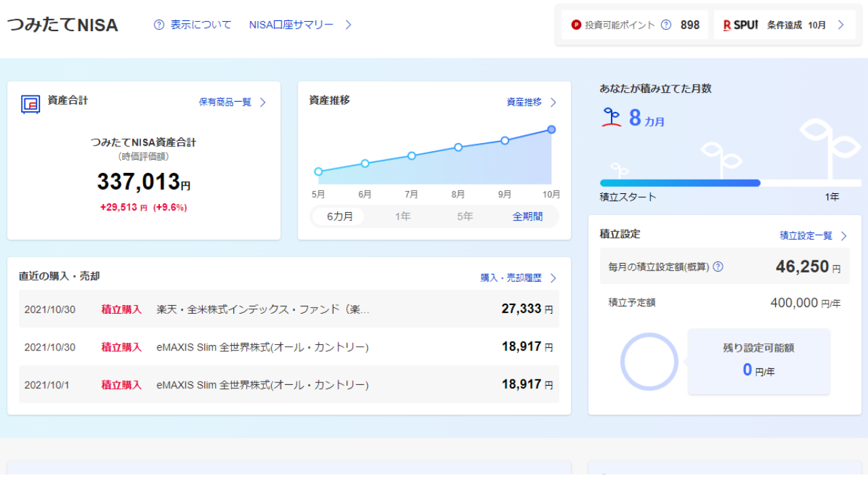The width and height of the screenshot is (868, 488).
Task: Click the 10月 data point on chart
Action: (x=551, y=129)
